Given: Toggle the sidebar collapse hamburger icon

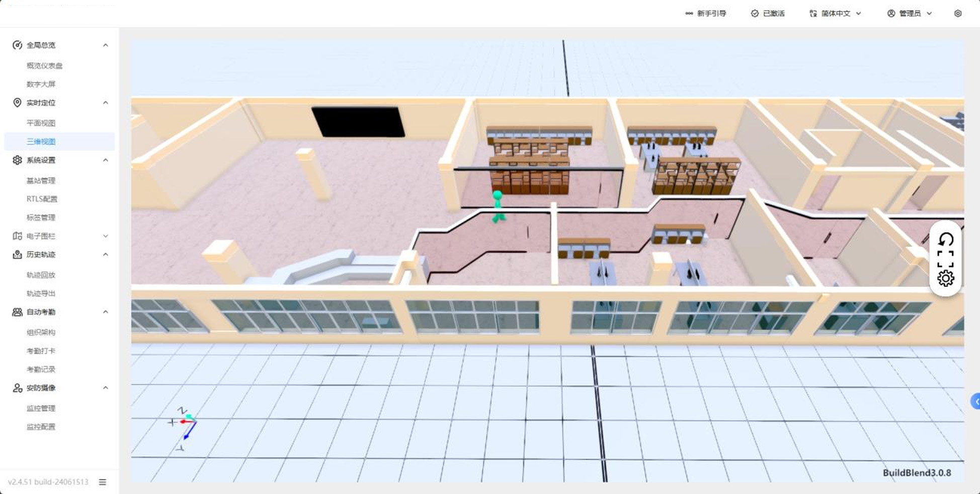Looking at the screenshot, I should pyautogui.click(x=103, y=482).
